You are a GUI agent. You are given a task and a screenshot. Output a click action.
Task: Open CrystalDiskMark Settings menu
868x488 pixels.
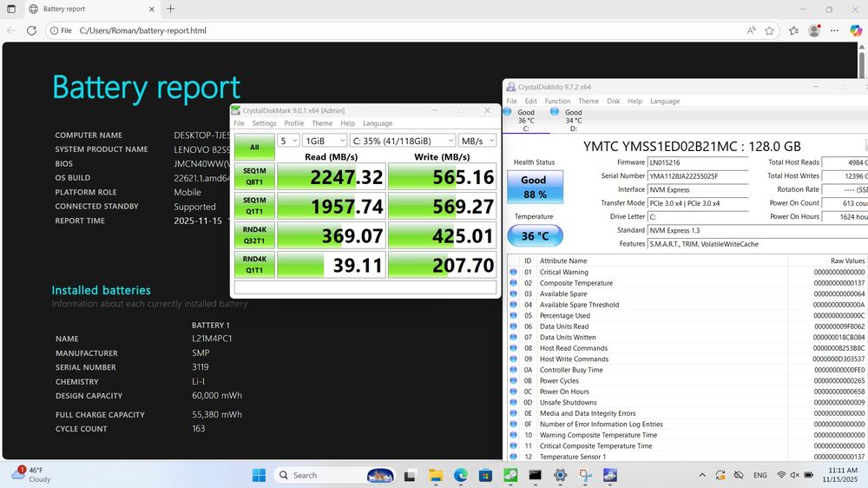pos(264,123)
